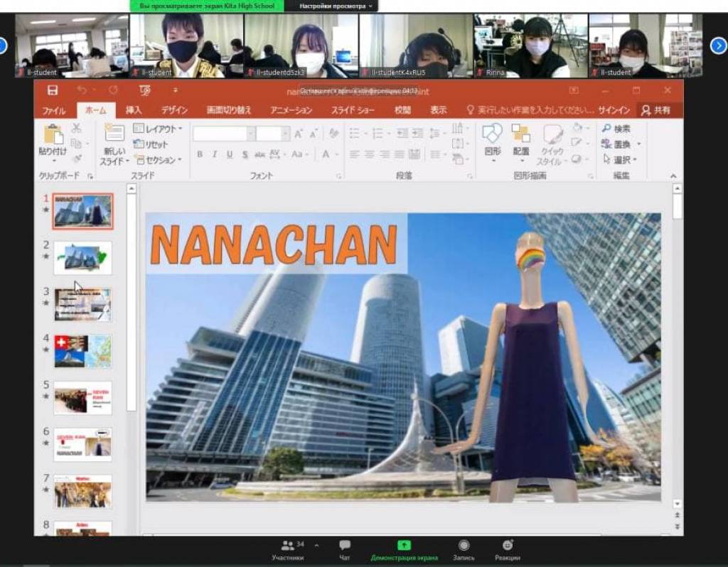Screen dimensions: 728x567
Task: Click the Share button in ribbon
Action: (x=656, y=110)
